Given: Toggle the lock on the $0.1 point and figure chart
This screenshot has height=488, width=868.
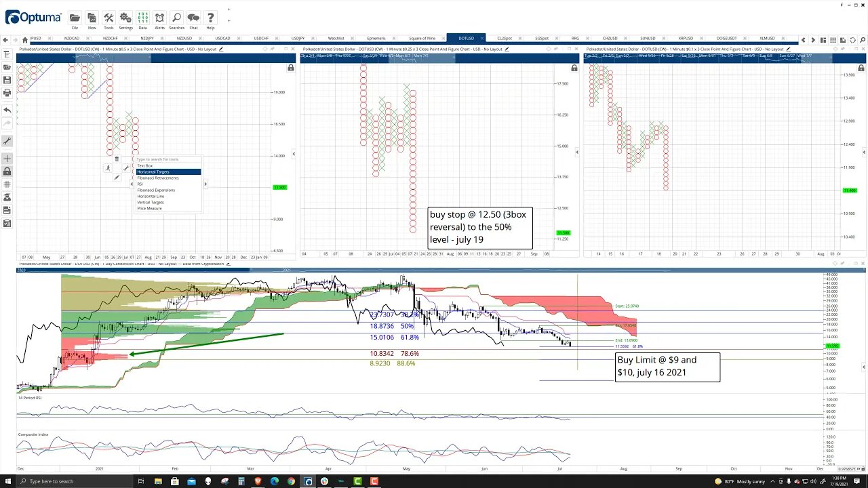Looking at the screenshot, I should (x=861, y=68).
